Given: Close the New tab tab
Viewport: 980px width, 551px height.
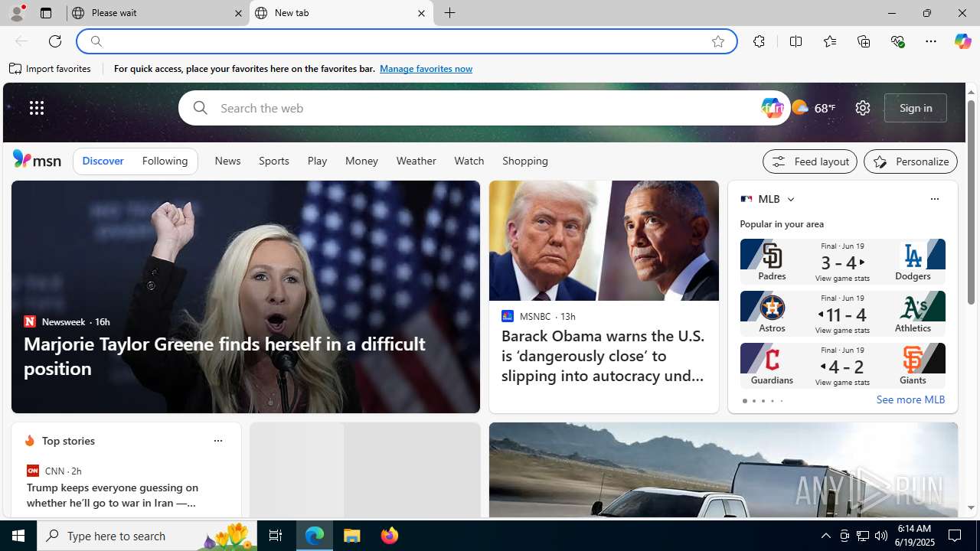Looking at the screenshot, I should point(421,13).
